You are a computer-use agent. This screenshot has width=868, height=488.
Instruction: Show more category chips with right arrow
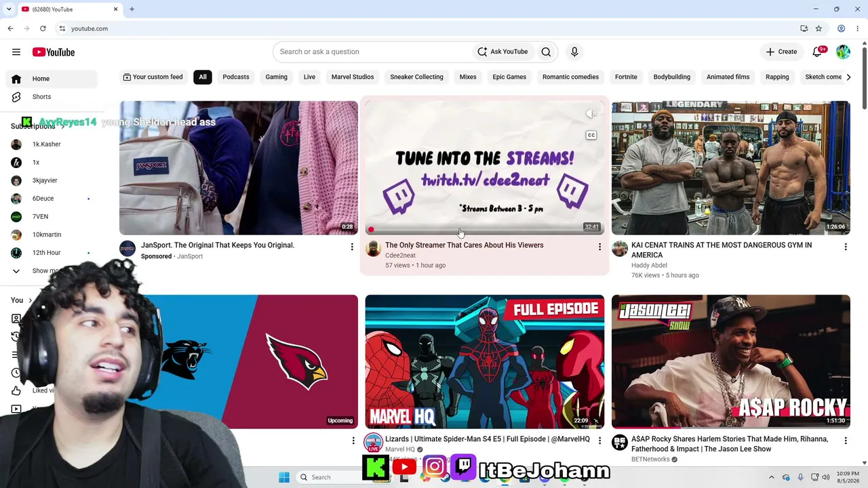click(x=848, y=77)
